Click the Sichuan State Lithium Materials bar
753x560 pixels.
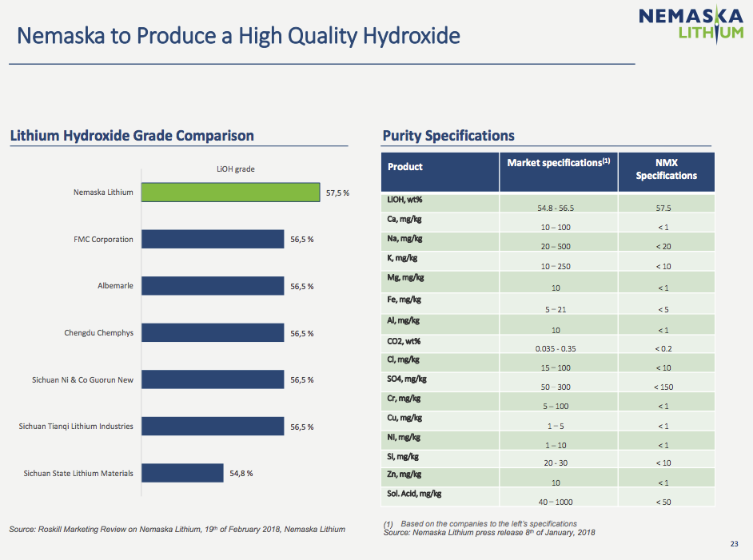183,473
